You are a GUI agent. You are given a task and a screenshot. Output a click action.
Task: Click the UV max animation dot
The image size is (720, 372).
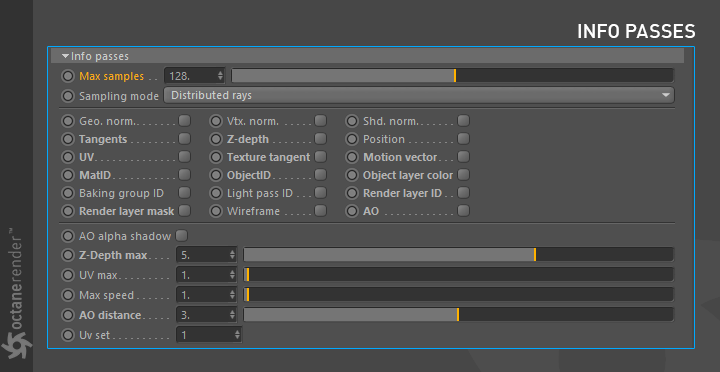click(68, 275)
